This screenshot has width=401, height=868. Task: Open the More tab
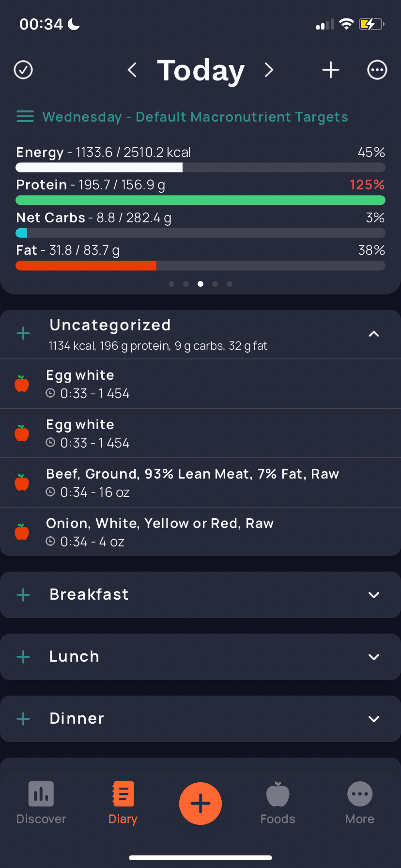(360, 803)
